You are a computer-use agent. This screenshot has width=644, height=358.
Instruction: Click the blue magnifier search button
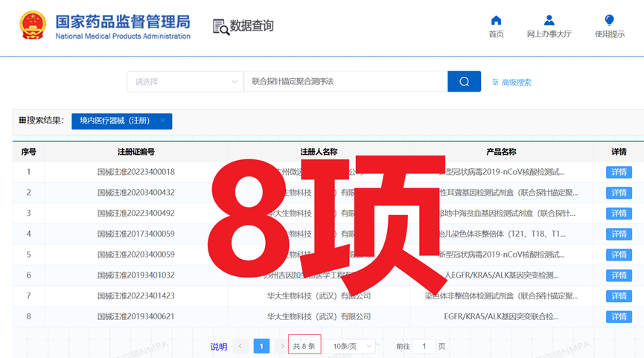(464, 82)
